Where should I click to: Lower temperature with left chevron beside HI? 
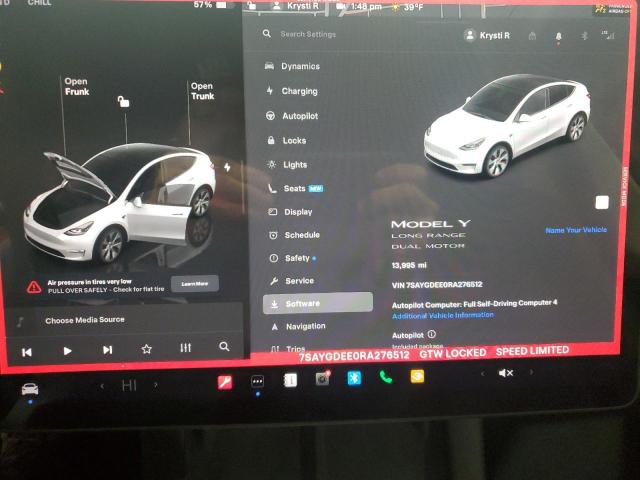tap(102, 385)
